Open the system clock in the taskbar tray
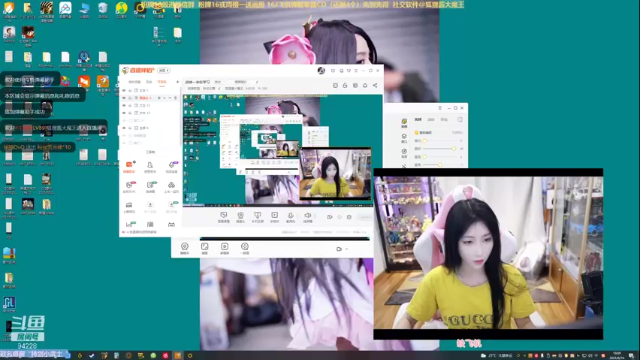This screenshot has width=640, height=360. point(617,355)
